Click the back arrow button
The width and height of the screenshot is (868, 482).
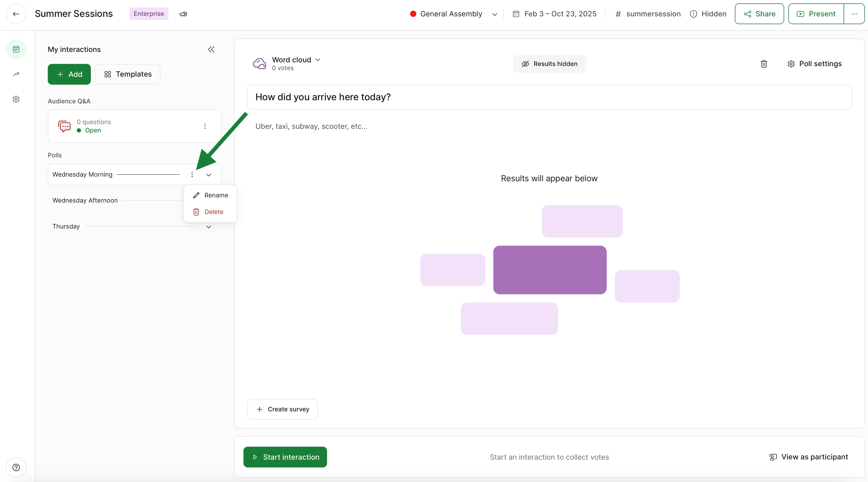click(x=16, y=14)
